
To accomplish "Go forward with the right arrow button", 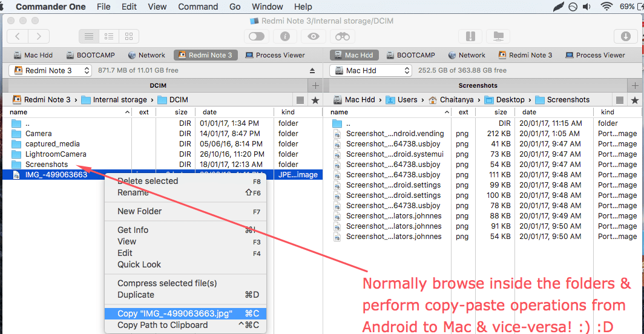I will (39, 36).
